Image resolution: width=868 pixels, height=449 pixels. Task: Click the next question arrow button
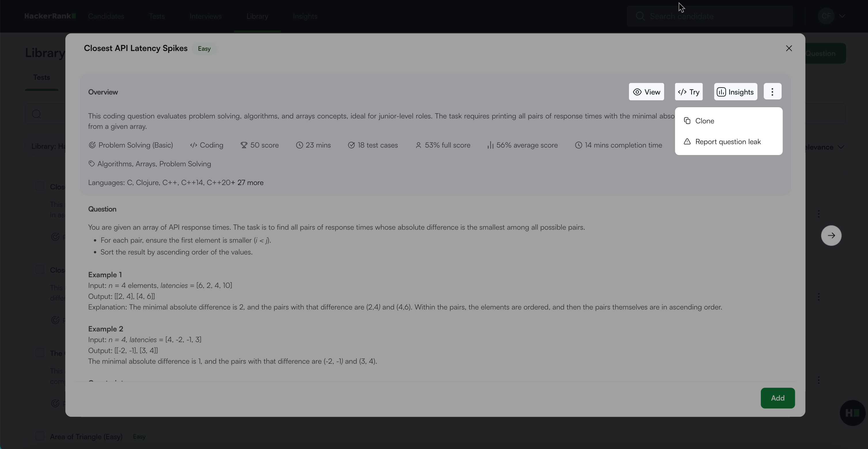(831, 236)
